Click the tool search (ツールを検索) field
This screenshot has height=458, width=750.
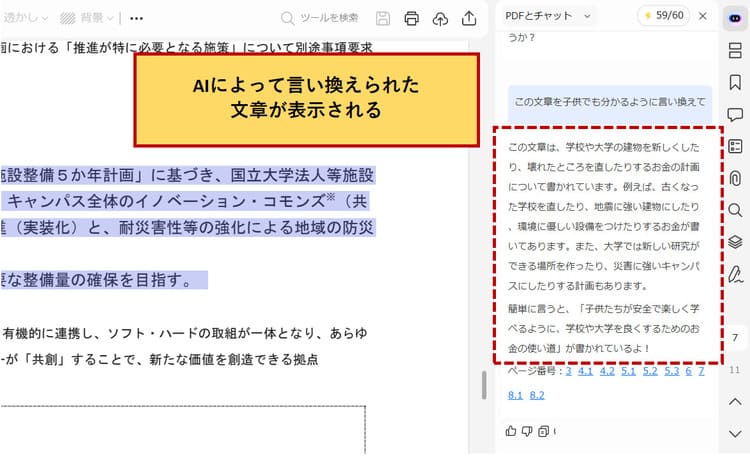(320, 18)
